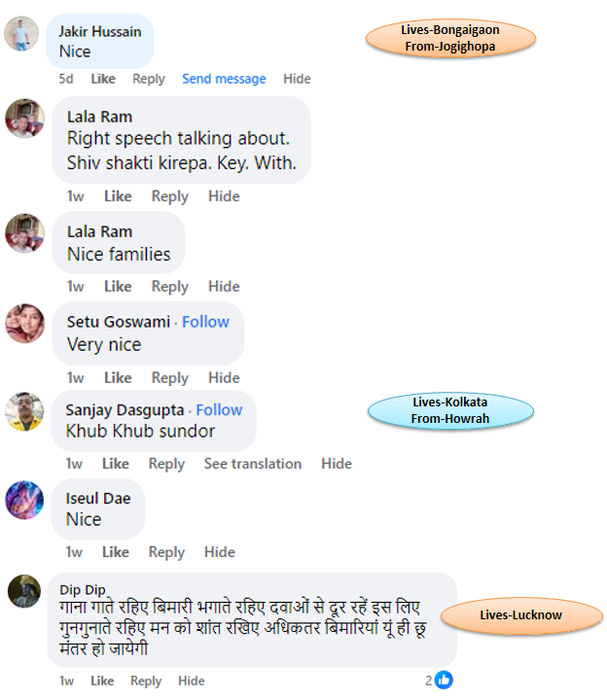Reply to Lala Ram's Nice families comment
The image size is (607, 700).
click(x=169, y=286)
